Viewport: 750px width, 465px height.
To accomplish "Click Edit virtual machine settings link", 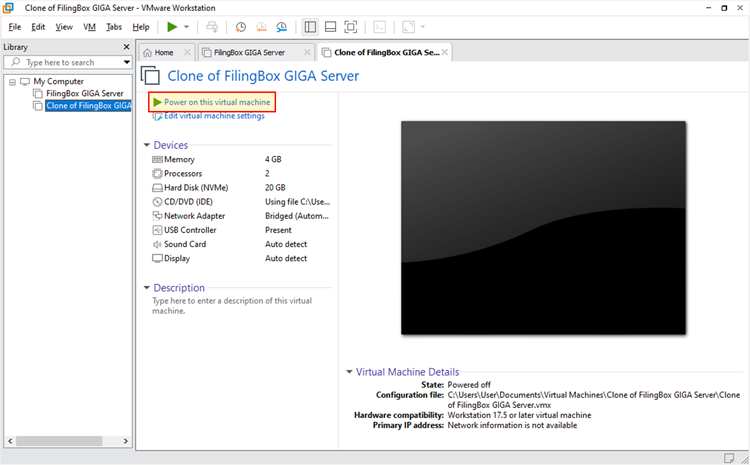I will point(213,116).
